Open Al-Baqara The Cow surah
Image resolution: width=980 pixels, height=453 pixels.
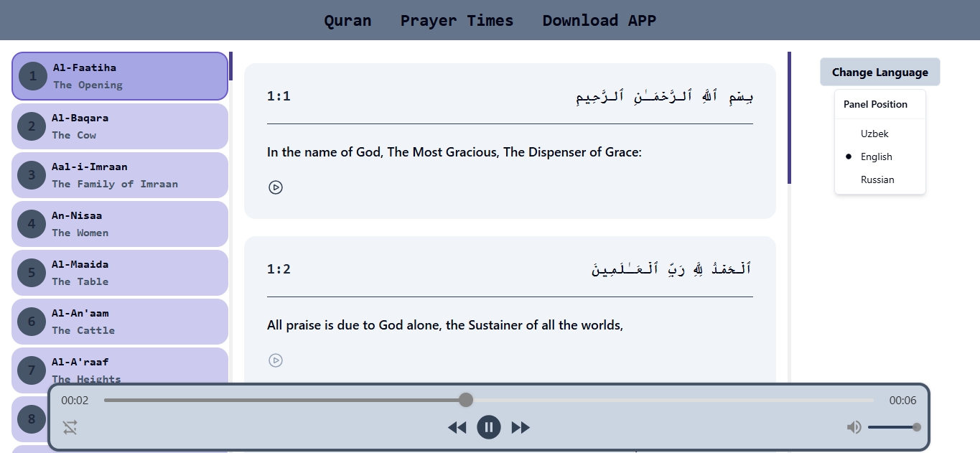(x=120, y=126)
